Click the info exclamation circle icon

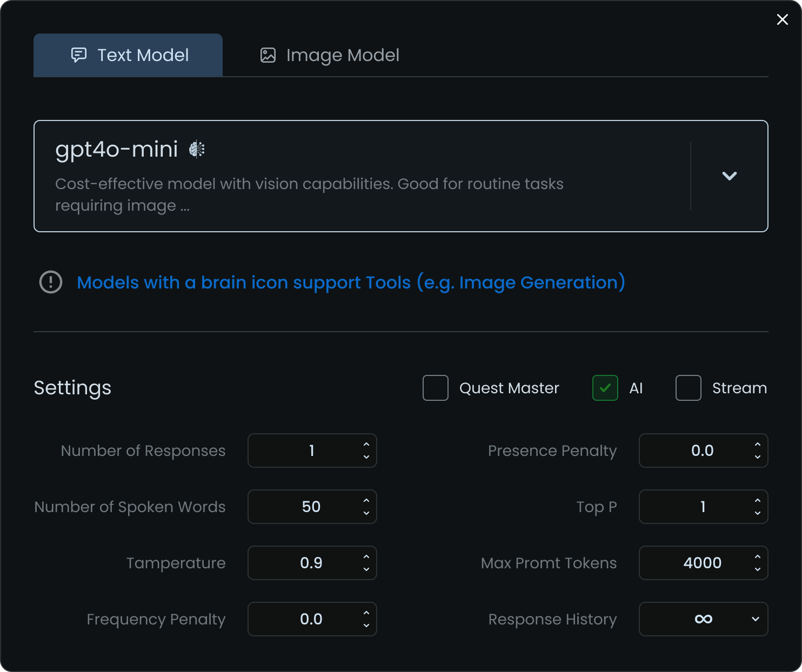[51, 282]
